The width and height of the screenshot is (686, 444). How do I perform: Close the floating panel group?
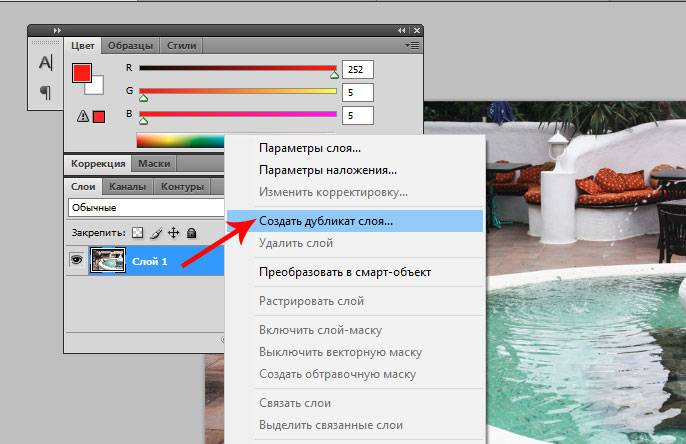point(416,31)
